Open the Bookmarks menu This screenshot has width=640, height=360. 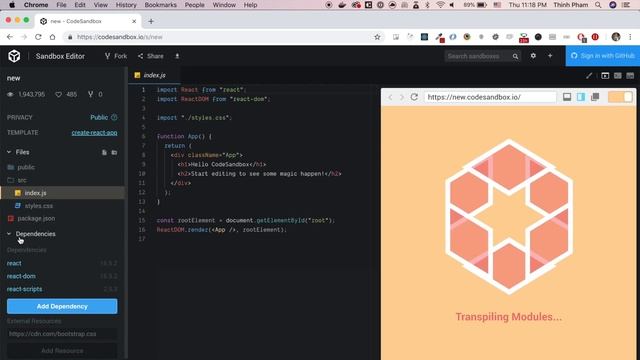coord(160,5)
